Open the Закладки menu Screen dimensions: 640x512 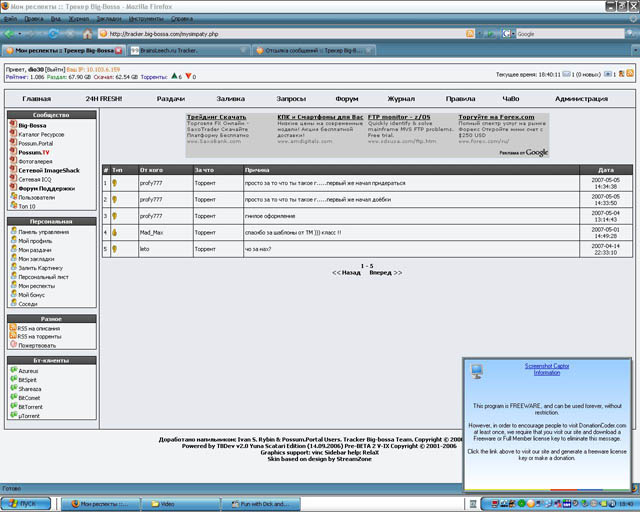click(x=109, y=19)
